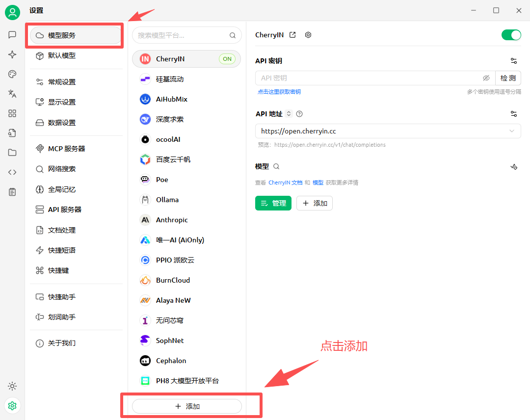The width and height of the screenshot is (530, 420).
Task: Click the user avatar icon
Action: tap(12, 13)
